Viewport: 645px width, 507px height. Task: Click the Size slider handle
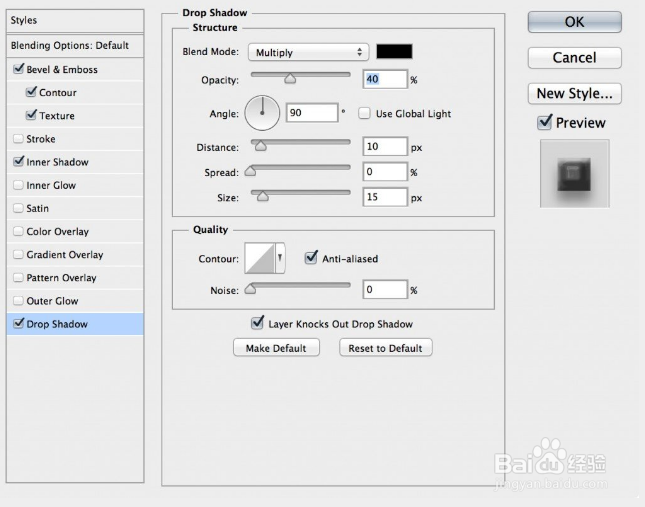(262, 197)
